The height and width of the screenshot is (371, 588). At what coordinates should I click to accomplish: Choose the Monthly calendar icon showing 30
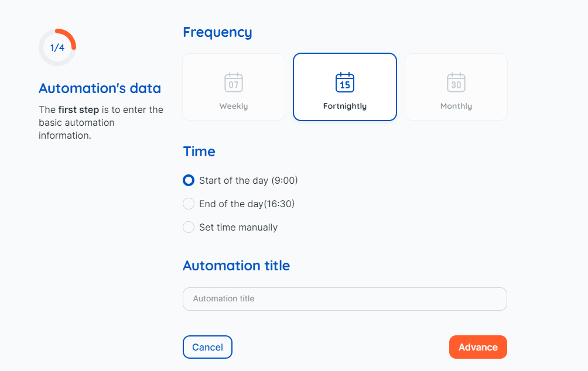pyautogui.click(x=456, y=83)
